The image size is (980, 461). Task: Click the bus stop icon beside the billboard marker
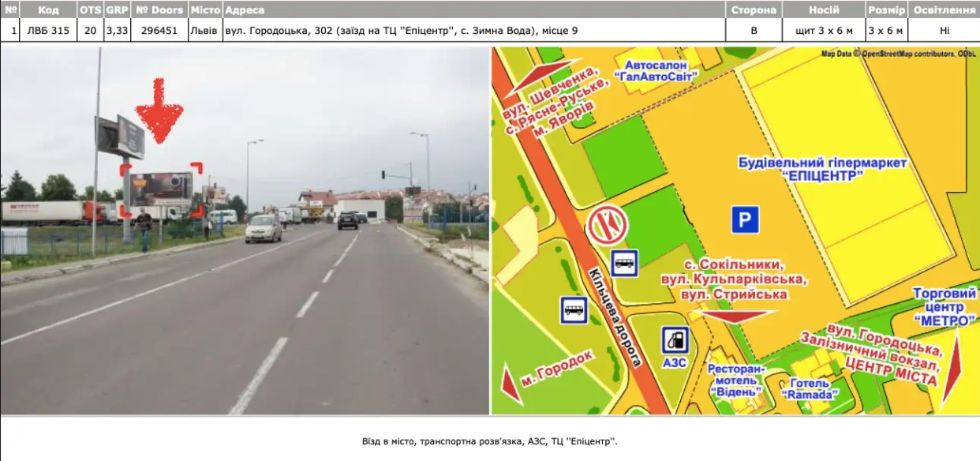coord(625,263)
